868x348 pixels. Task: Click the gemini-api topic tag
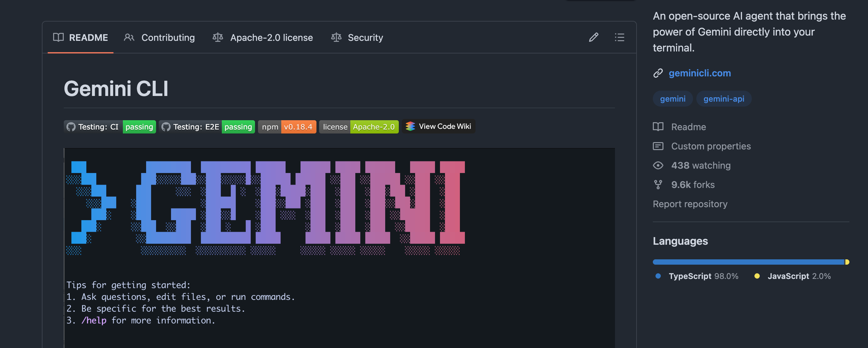click(724, 99)
